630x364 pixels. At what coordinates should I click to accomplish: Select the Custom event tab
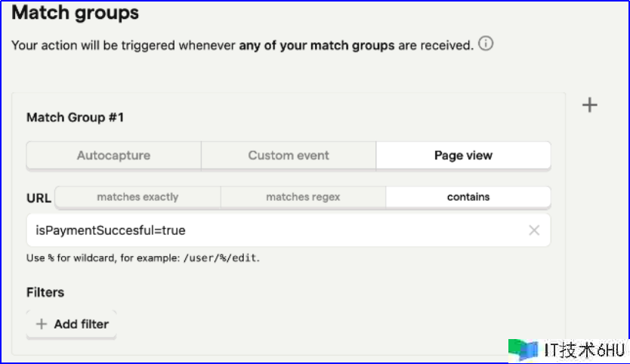pos(289,156)
